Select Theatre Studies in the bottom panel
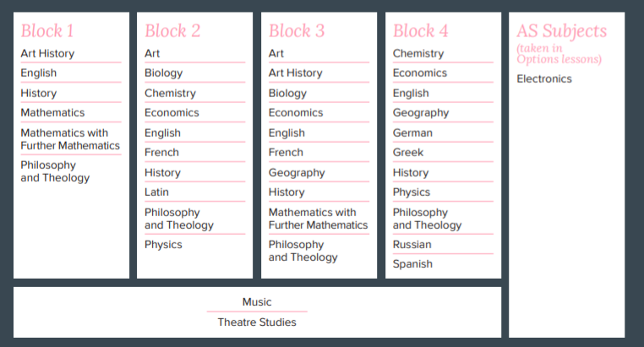 pos(257,322)
